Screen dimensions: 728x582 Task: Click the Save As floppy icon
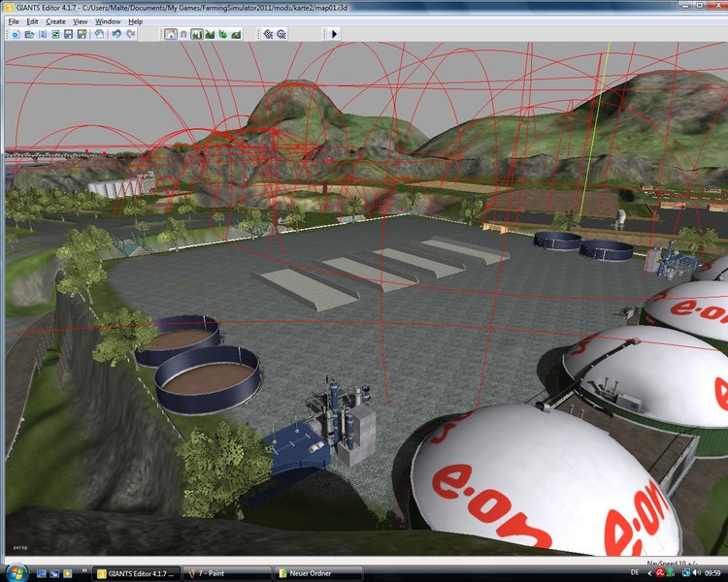pyautogui.click(x=82, y=34)
